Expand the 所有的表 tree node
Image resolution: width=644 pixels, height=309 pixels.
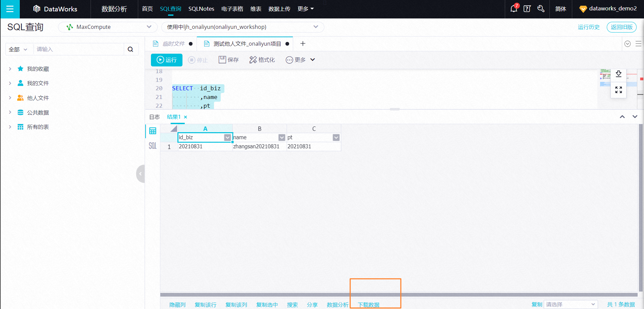pos(10,127)
